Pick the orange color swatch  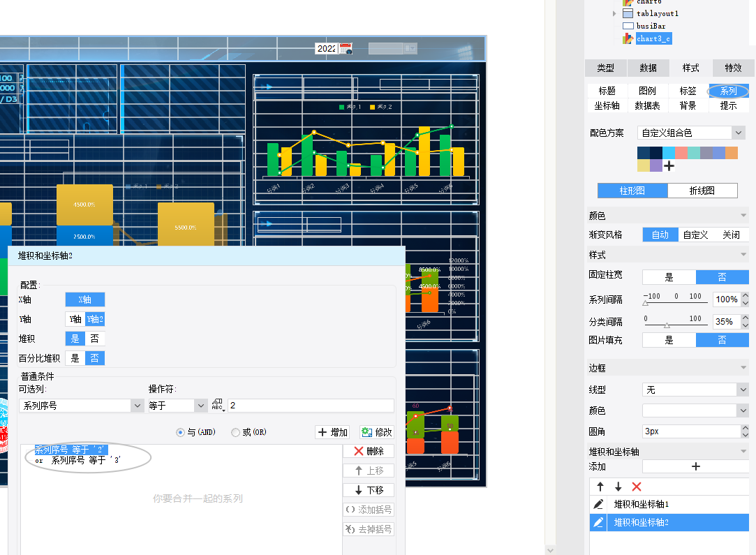(x=732, y=153)
